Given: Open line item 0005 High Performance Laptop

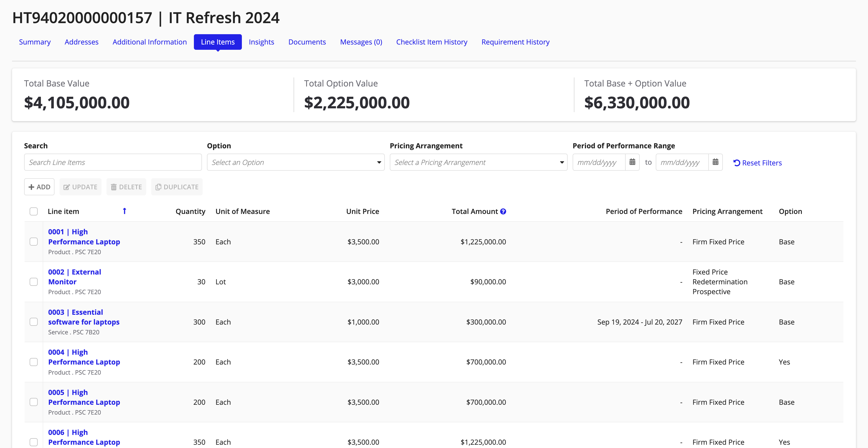Looking at the screenshot, I should pyautogui.click(x=84, y=397).
